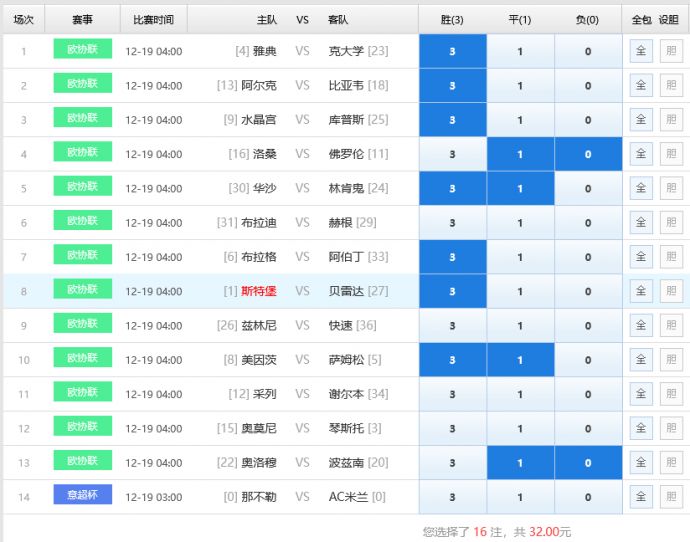Viewport: 690px width, 542px height.
Task: Click 欧协联 league tag in row 1
Action: (x=83, y=49)
